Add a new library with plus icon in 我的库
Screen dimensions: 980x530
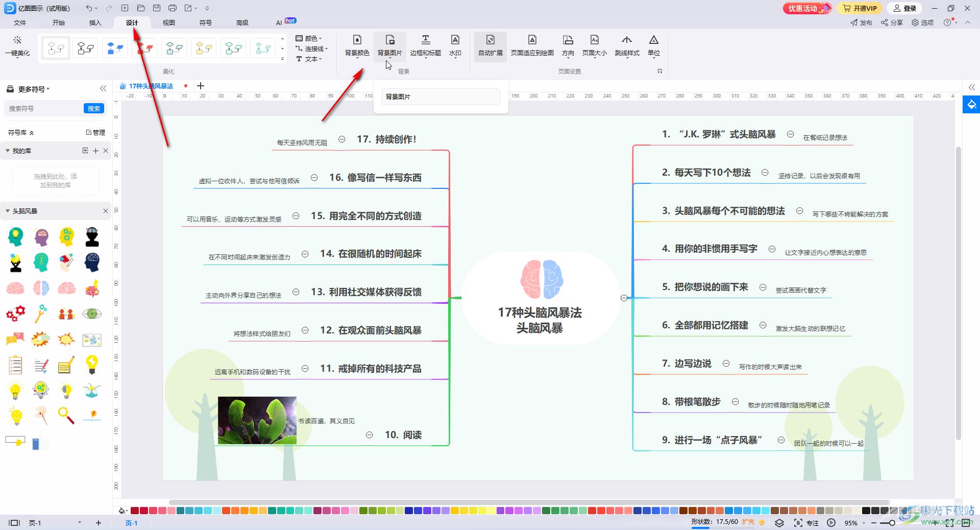click(x=95, y=151)
